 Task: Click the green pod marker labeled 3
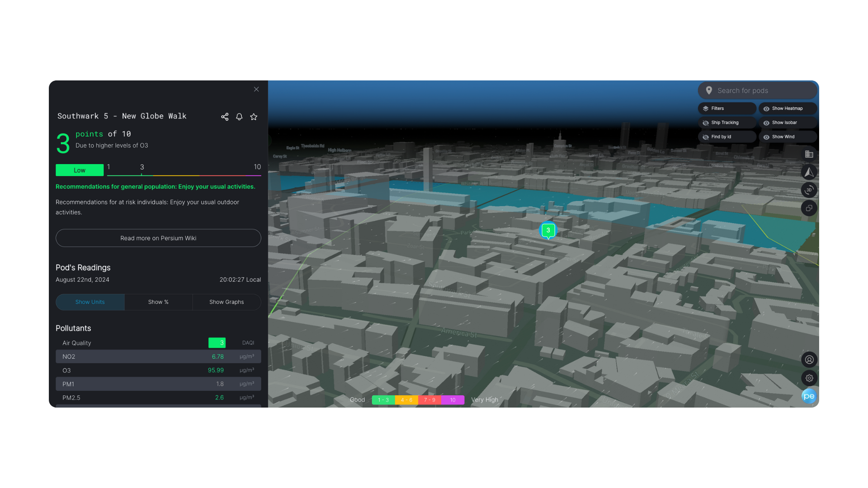(x=548, y=230)
